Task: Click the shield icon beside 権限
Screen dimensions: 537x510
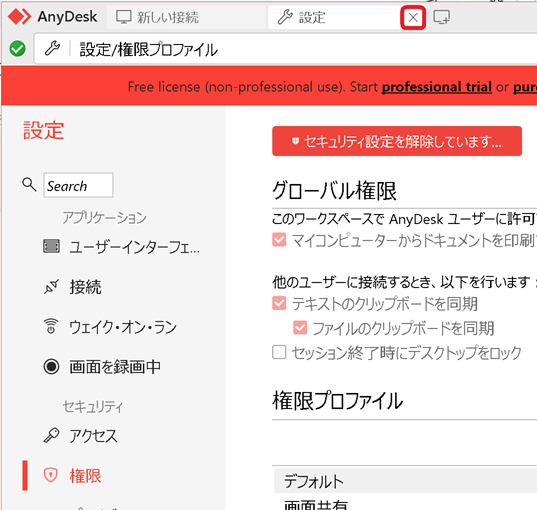Action: (51, 475)
